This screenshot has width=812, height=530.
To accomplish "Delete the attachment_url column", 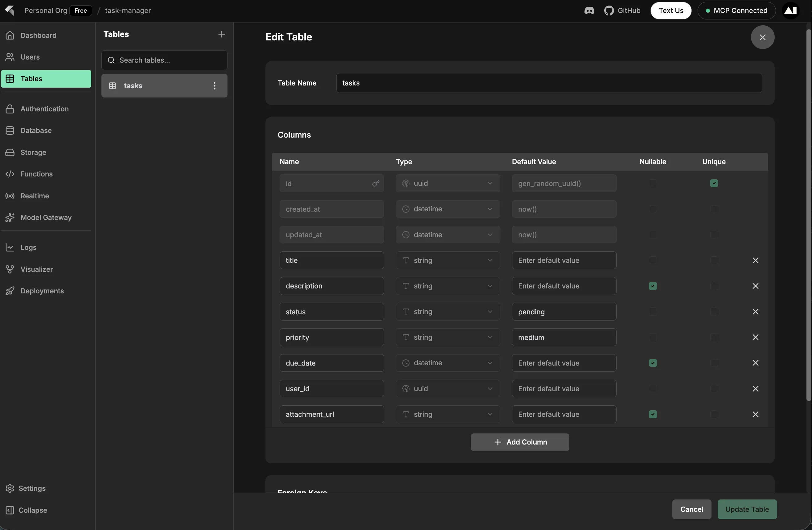I will tap(755, 414).
